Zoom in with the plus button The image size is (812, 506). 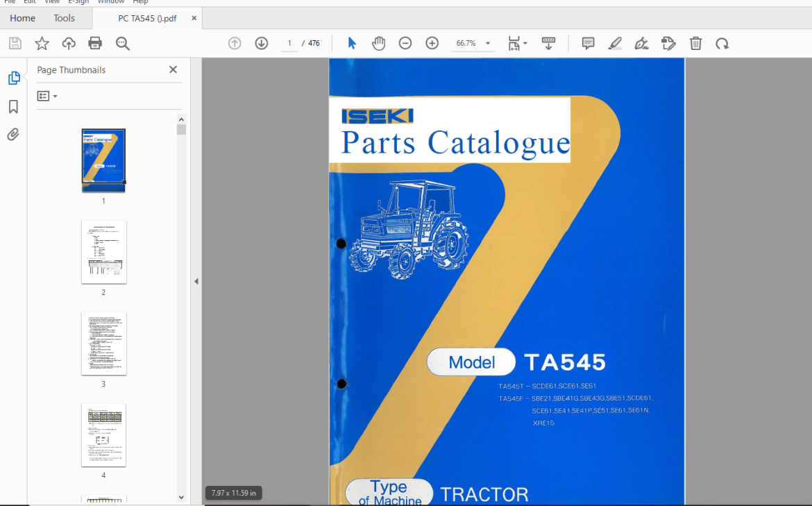click(x=432, y=44)
